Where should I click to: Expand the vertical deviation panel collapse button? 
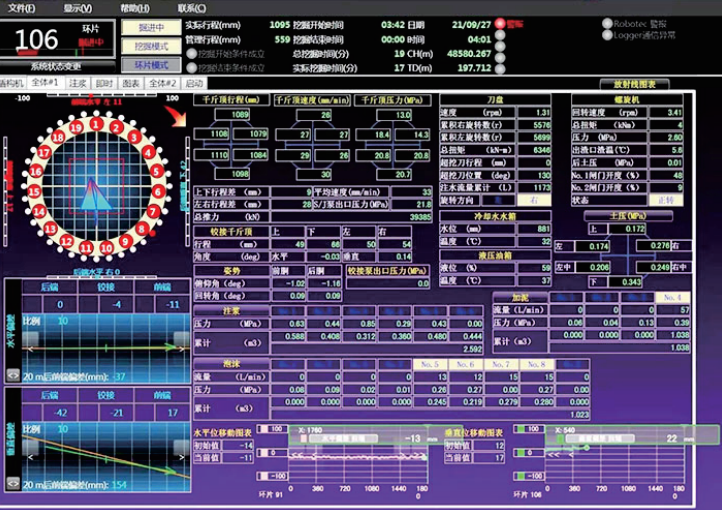[12, 483]
